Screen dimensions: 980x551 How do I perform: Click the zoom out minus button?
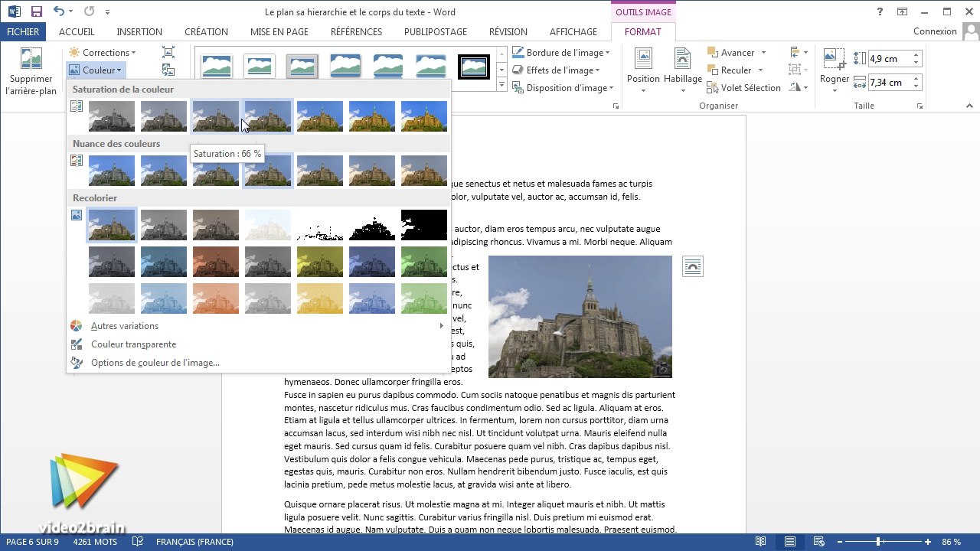840,542
